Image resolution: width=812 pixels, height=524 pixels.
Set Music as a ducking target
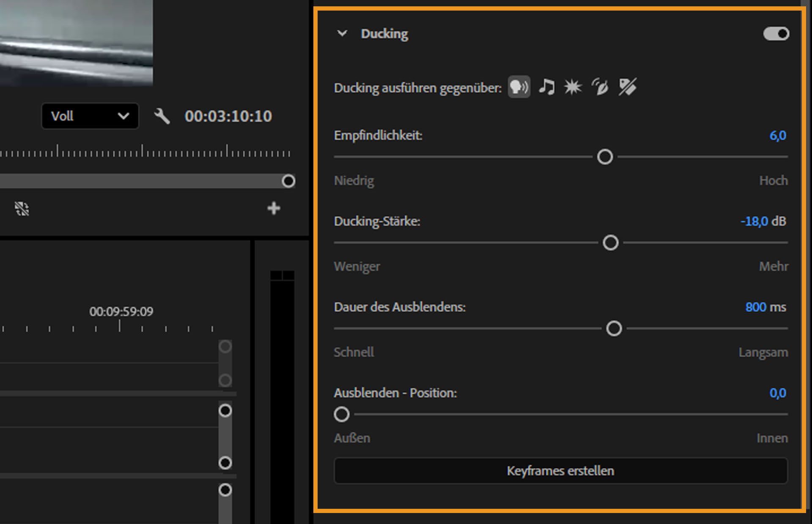(546, 87)
